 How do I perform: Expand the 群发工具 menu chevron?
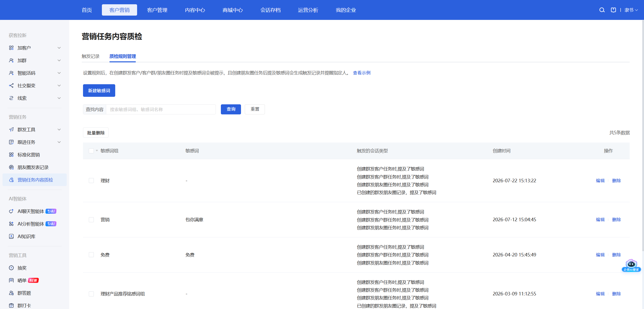(59, 129)
